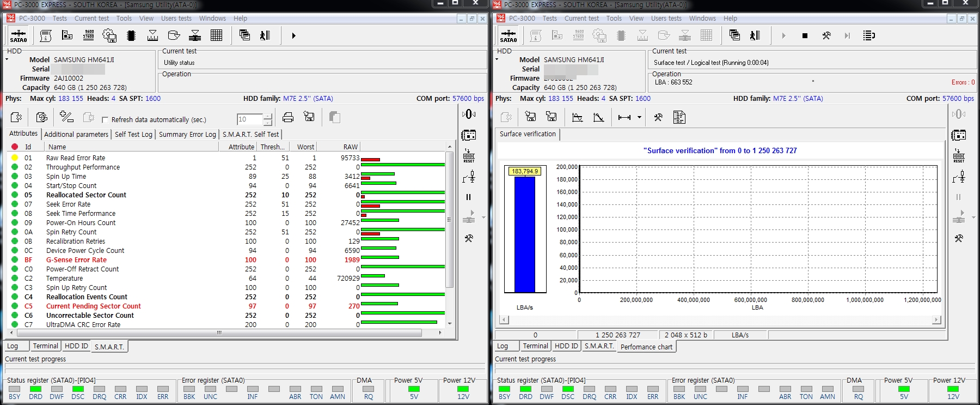Click the surface chart scroll right arrow
This screenshot has width=980, height=405.
point(936,320)
